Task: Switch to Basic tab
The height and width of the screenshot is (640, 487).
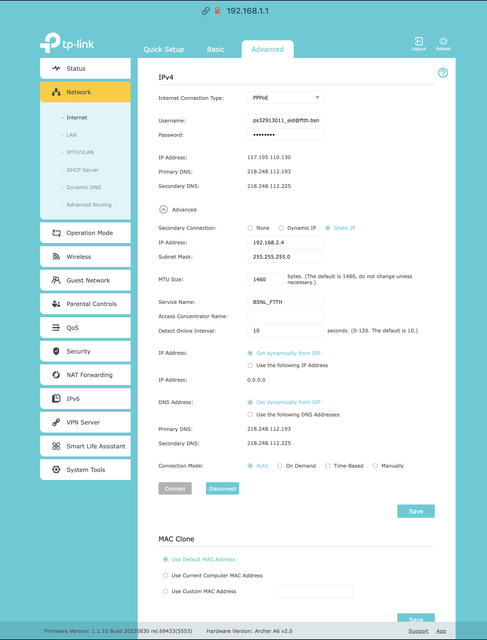Action: 216,49
